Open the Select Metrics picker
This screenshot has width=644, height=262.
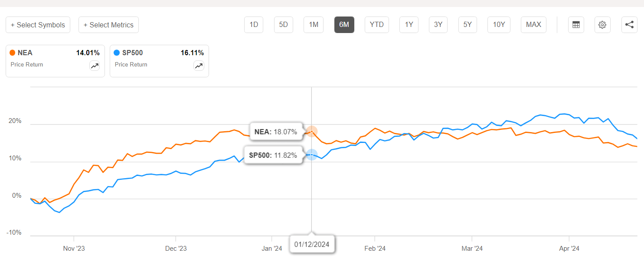pos(108,25)
